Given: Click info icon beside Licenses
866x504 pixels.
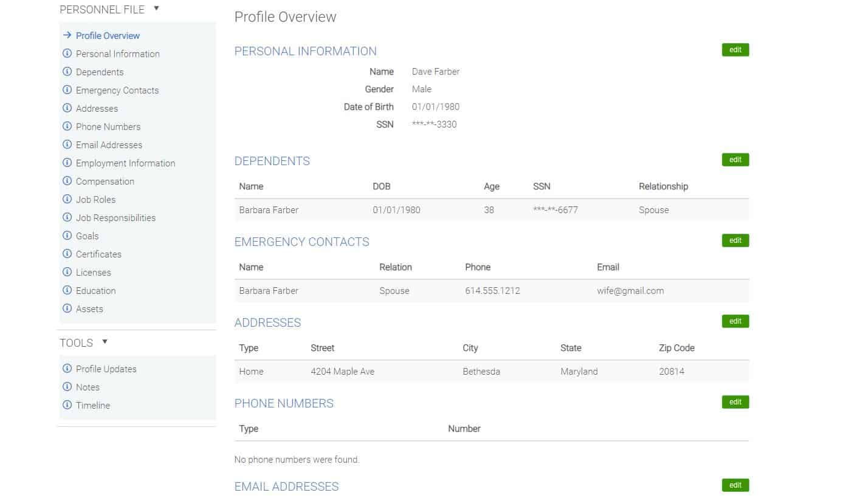Looking at the screenshot, I should pos(67,272).
